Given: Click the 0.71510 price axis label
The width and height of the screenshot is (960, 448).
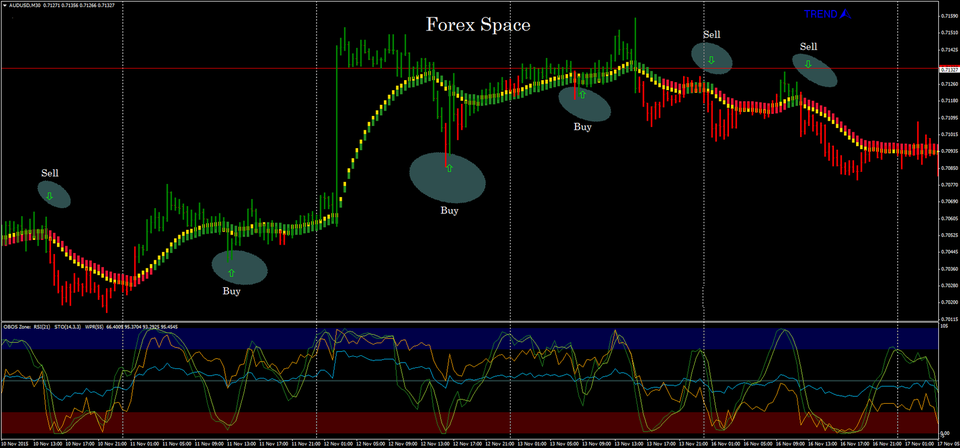Looking at the screenshot, I should pos(948,33).
